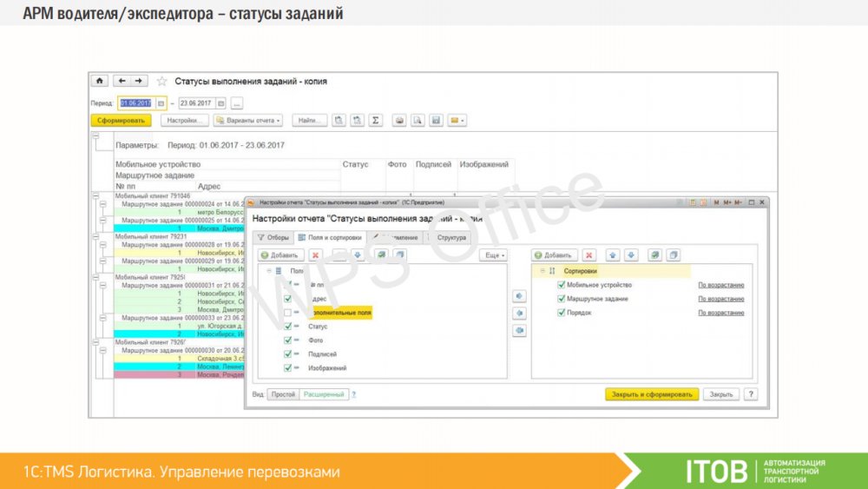Collapse the Сортировки tree group
868x489 pixels.
[541, 271]
